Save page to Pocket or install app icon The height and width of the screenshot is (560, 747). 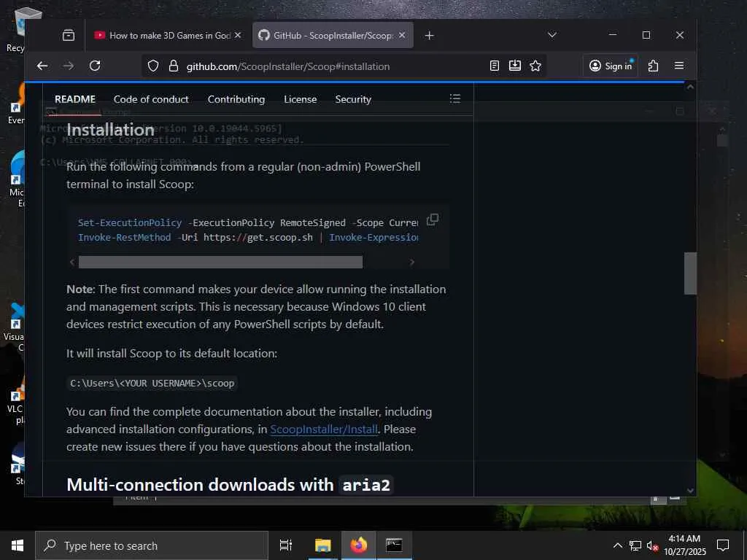[x=515, y=66]
